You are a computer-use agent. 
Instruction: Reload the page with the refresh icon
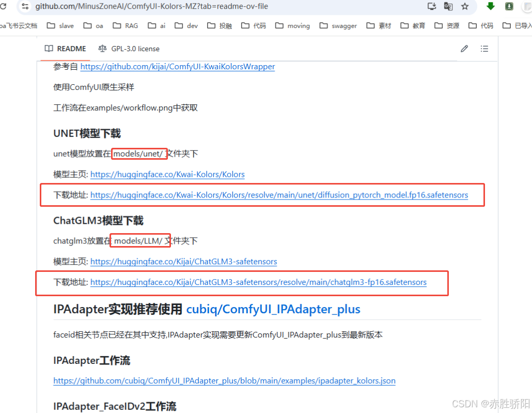[x=3, y=6]
